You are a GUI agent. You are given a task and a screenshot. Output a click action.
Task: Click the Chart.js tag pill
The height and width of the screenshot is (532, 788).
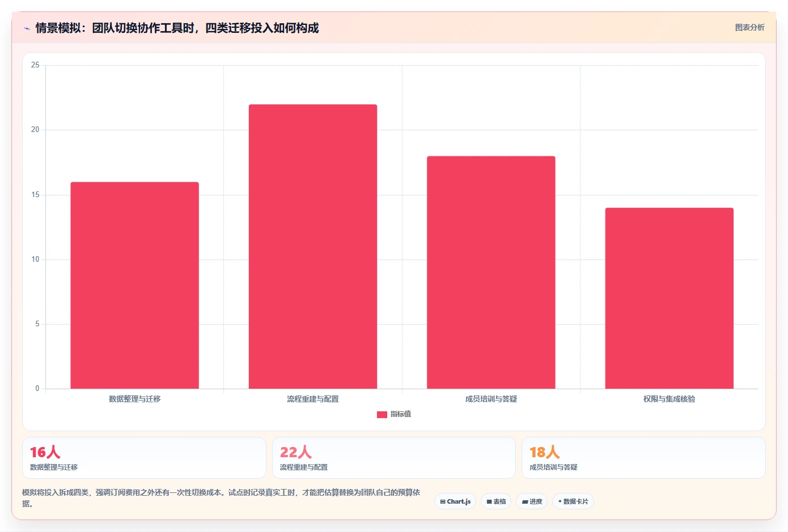[455, 501]
